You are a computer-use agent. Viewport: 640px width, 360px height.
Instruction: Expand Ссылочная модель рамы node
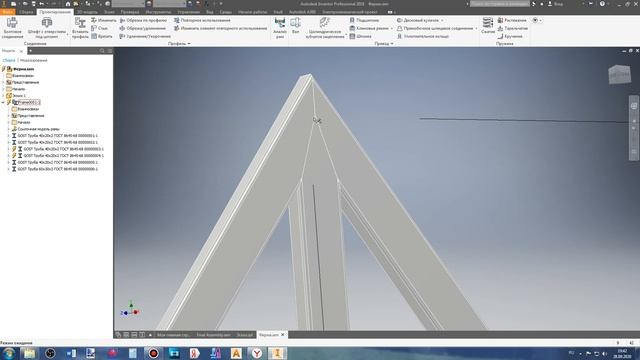point(9,129)
